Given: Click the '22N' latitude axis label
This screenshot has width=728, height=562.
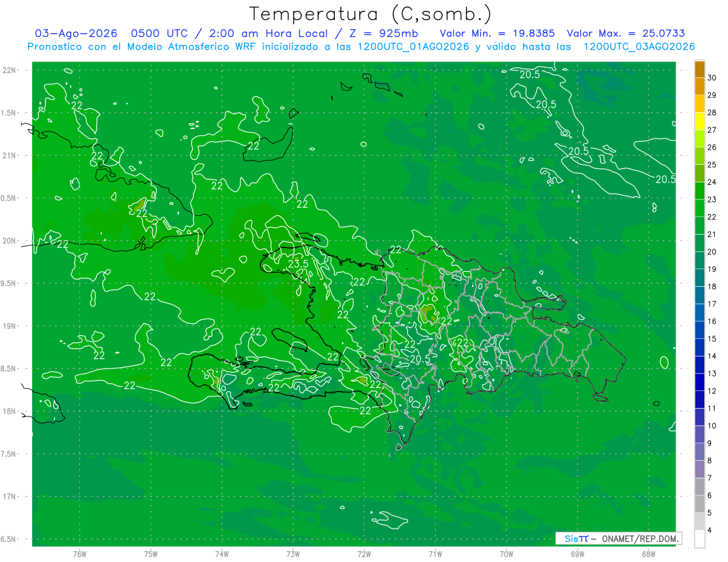Looking at the screenshot, I should 10,70.
